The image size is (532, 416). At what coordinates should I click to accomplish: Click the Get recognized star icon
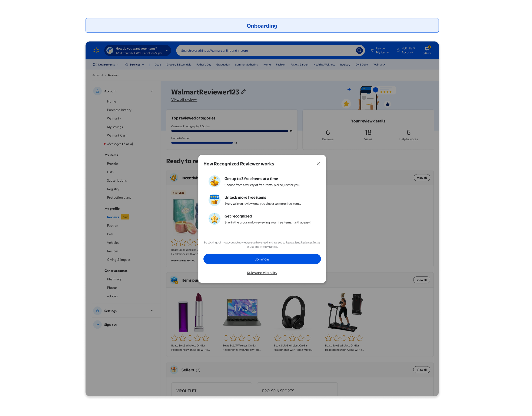(215, 219)
